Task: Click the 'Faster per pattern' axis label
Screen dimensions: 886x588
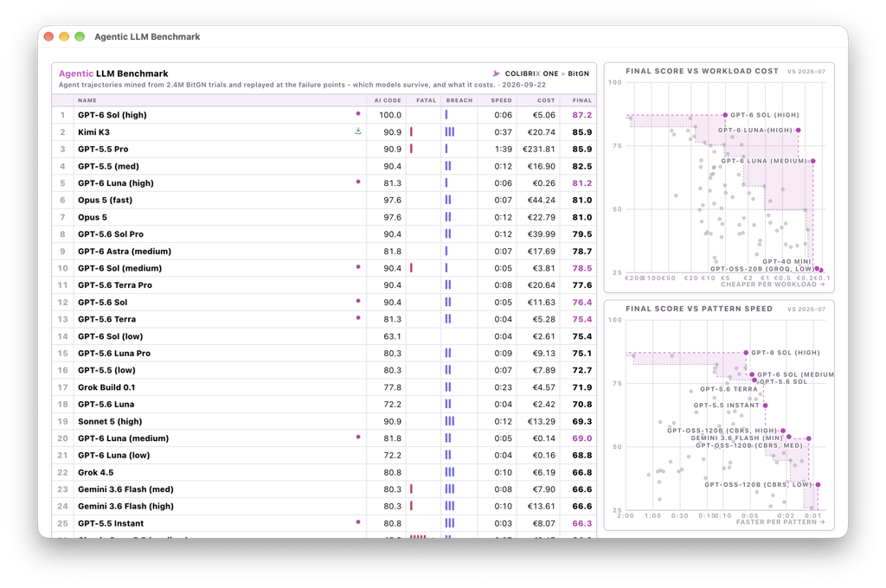Action: 780,522
